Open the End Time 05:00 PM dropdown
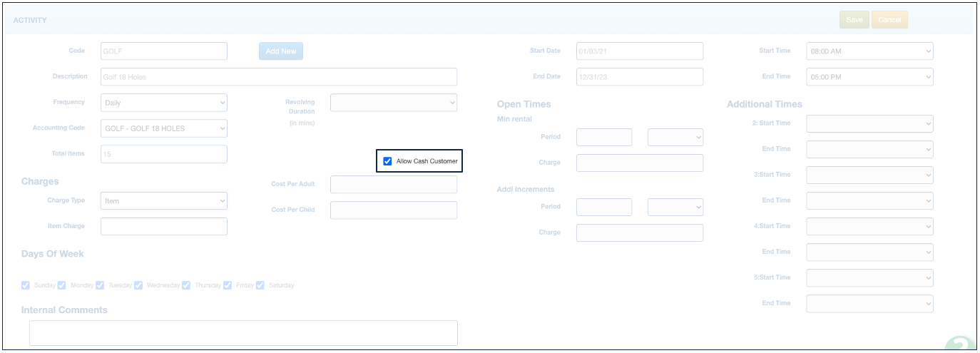Image resolution: width=980 pixels, height=353 pixels. tap(869, 77)
